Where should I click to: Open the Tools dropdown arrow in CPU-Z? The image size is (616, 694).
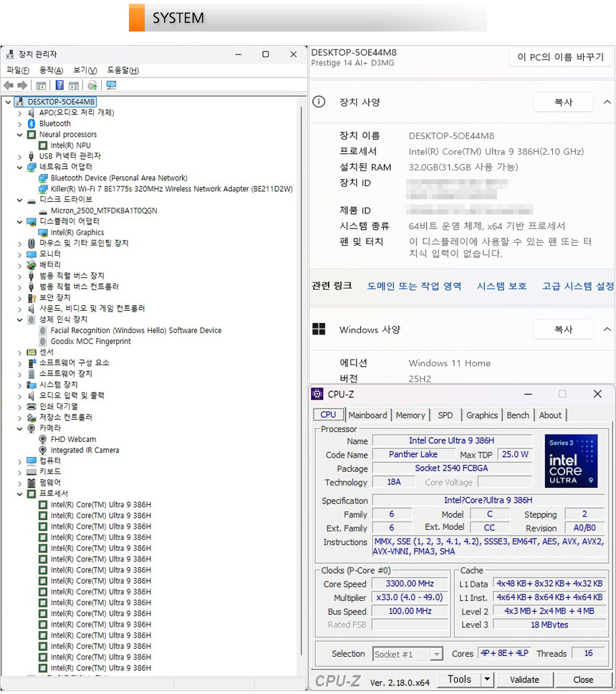click(x=487, y=680)
